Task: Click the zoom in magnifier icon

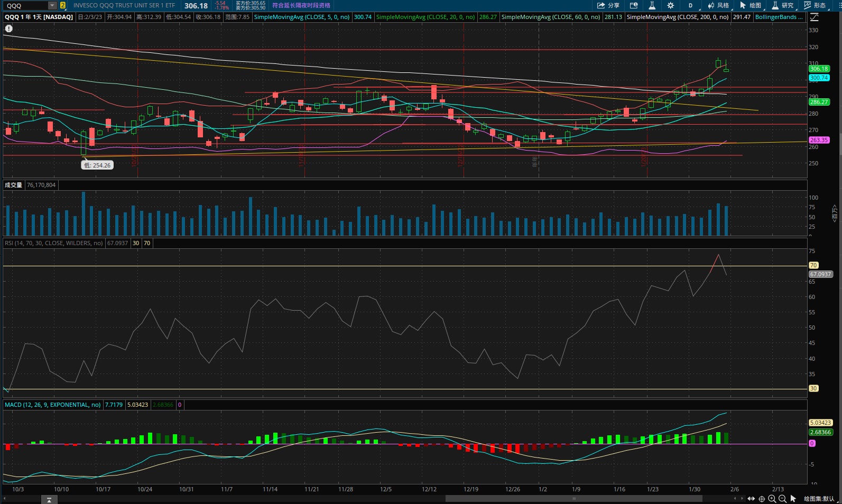Action: (772, 499)
